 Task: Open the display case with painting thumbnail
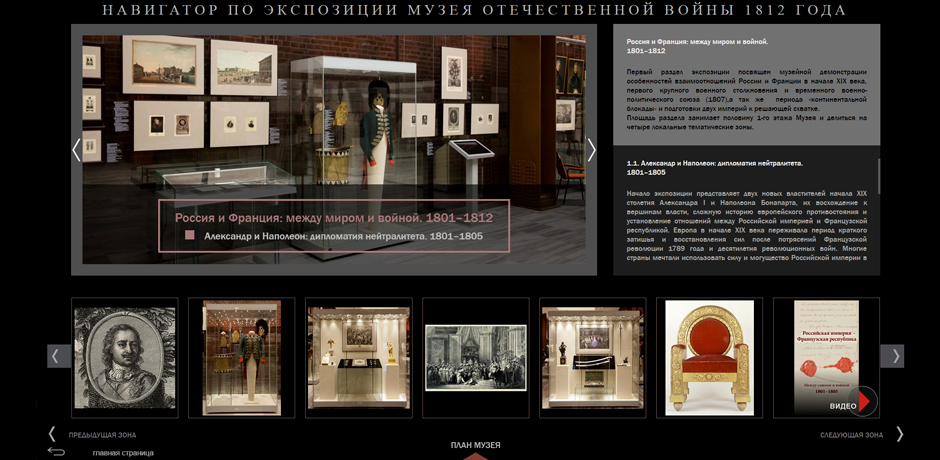[x=358, y=357]
